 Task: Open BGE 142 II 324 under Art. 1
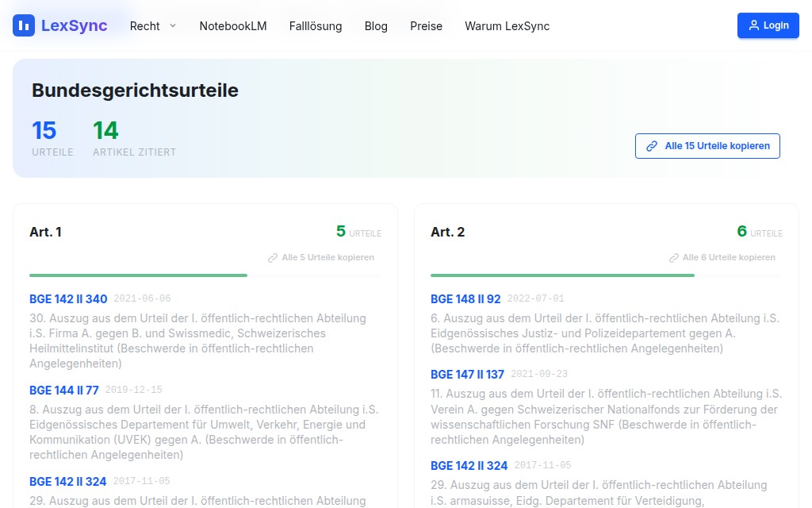point(68,482)
